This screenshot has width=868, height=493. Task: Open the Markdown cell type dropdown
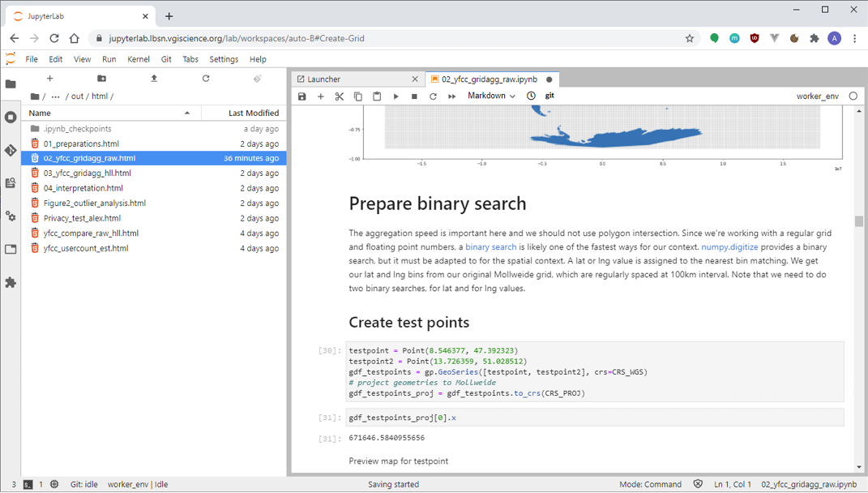click(x=491, y=96)
